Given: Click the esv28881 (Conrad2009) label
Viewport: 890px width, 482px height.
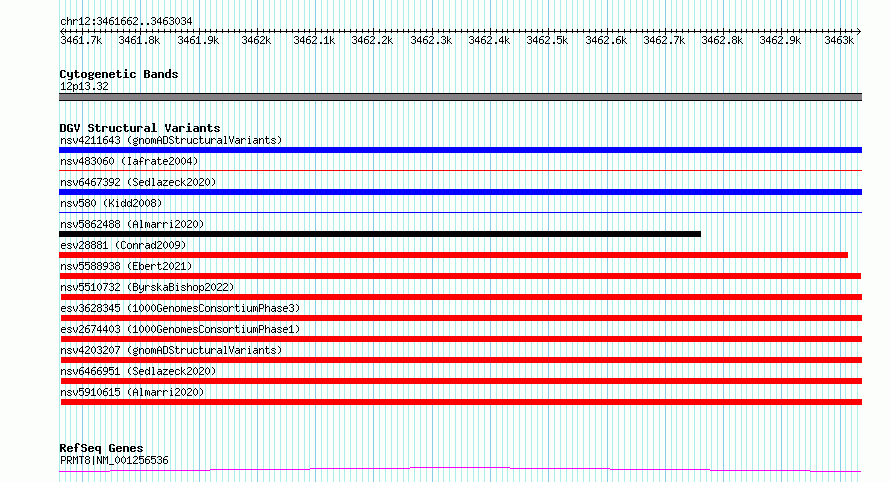Looking at the screenshot, I should pos(123,245).
